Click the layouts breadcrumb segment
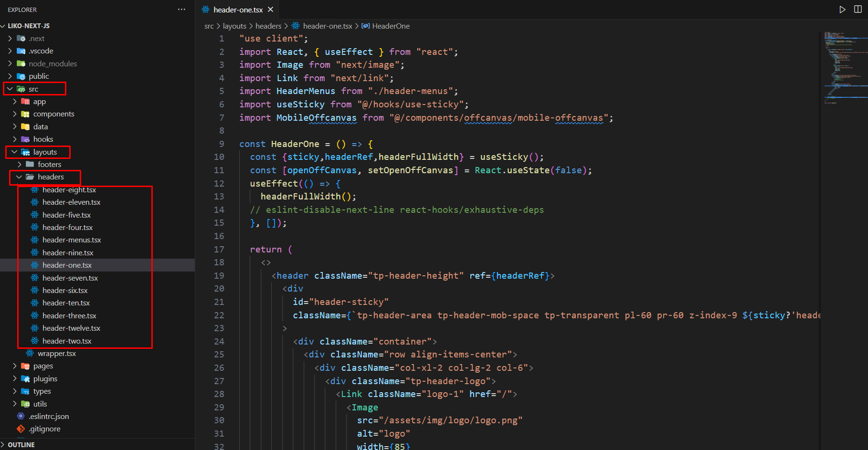Viewport: 868px width, 450px height. coord(234,26)
